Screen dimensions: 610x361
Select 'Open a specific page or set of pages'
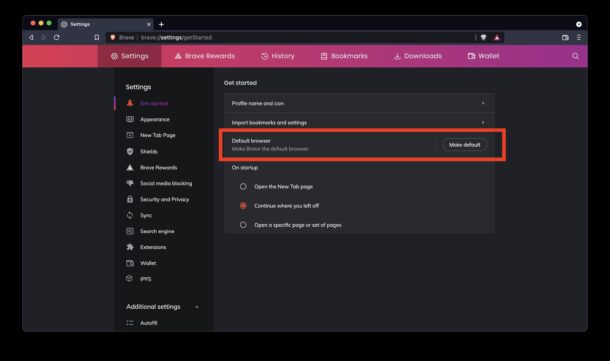coord(243,225)
